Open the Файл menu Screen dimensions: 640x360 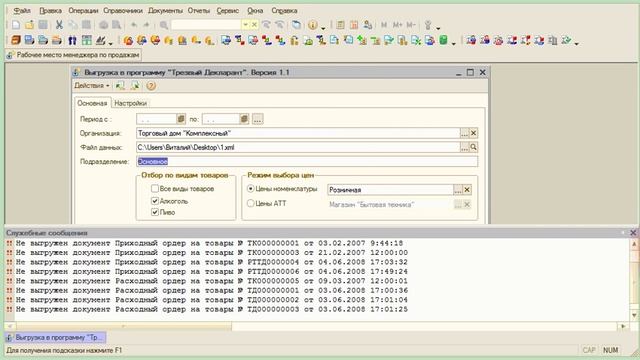coord(22,11)
